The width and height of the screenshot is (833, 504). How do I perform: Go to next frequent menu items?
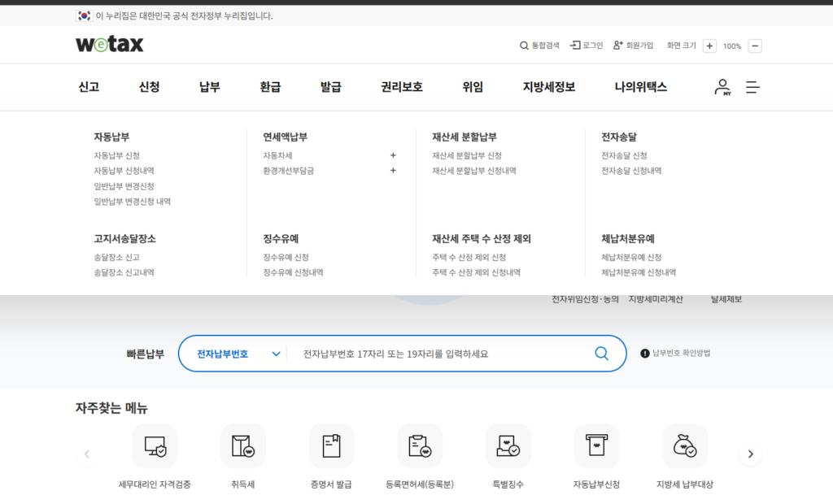click(750, 454)
